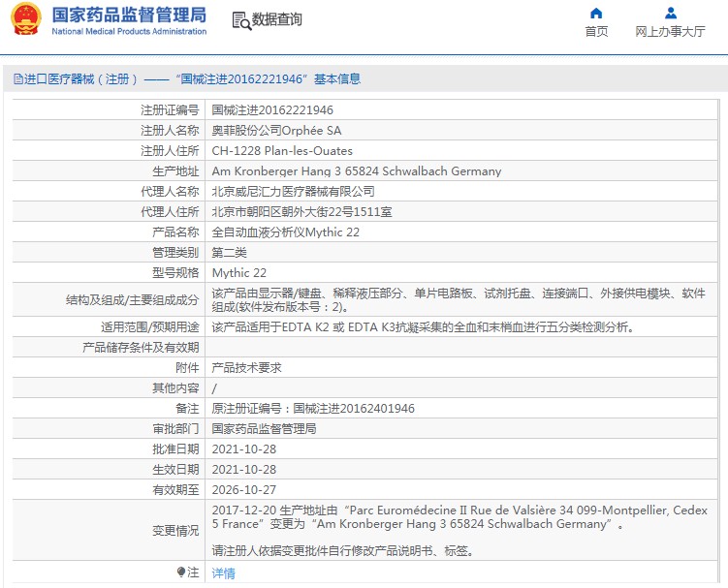728x588 pixels.
Task: Click the 产品名称 row label
Action: (x=175, y=232)
